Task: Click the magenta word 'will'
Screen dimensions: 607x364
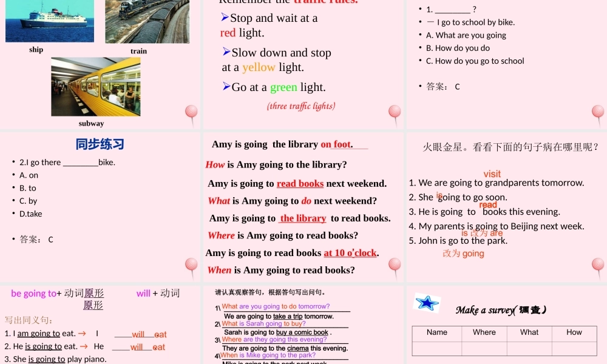Action: tap(143, 294)
